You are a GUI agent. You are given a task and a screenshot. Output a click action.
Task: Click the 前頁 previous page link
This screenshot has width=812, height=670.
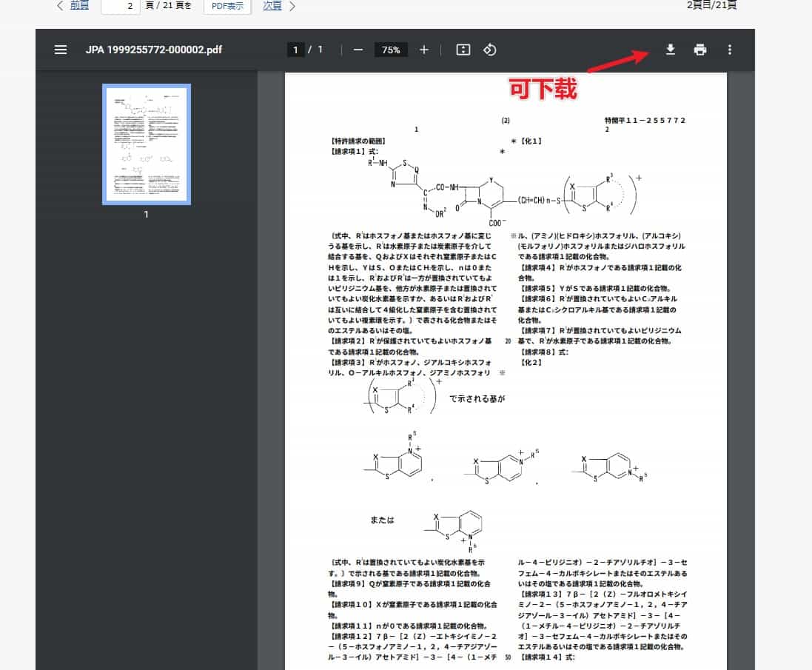coord(79,6)
